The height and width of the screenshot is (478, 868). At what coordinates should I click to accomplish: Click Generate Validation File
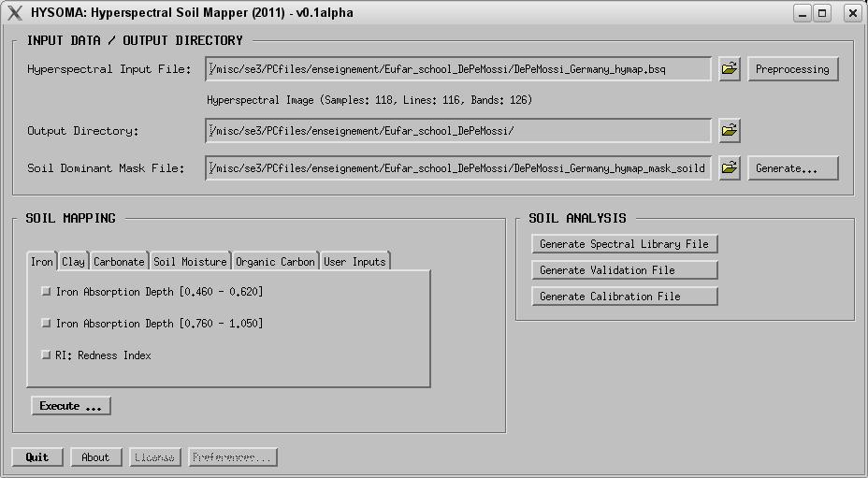click(x=624, y=270)
